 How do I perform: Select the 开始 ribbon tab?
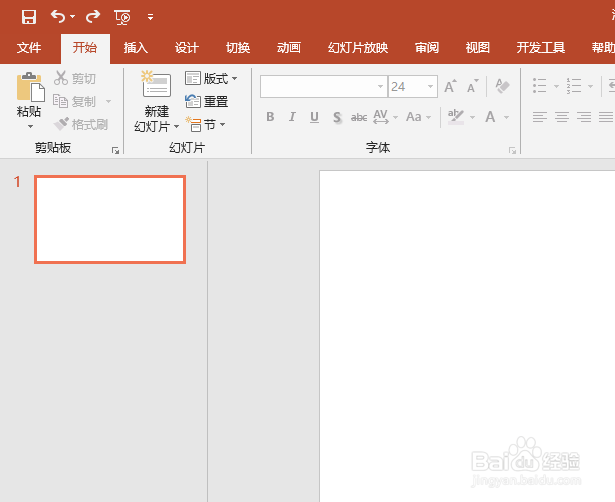coord(85,47)
